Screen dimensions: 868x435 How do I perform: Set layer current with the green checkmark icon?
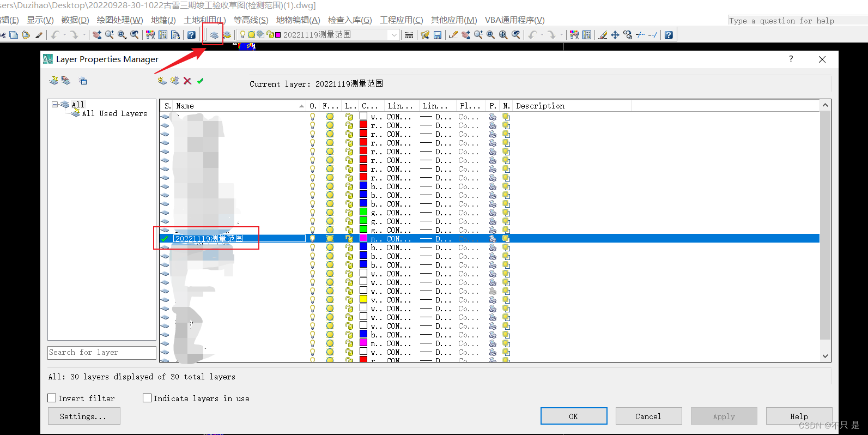click(x=201, y=81)
